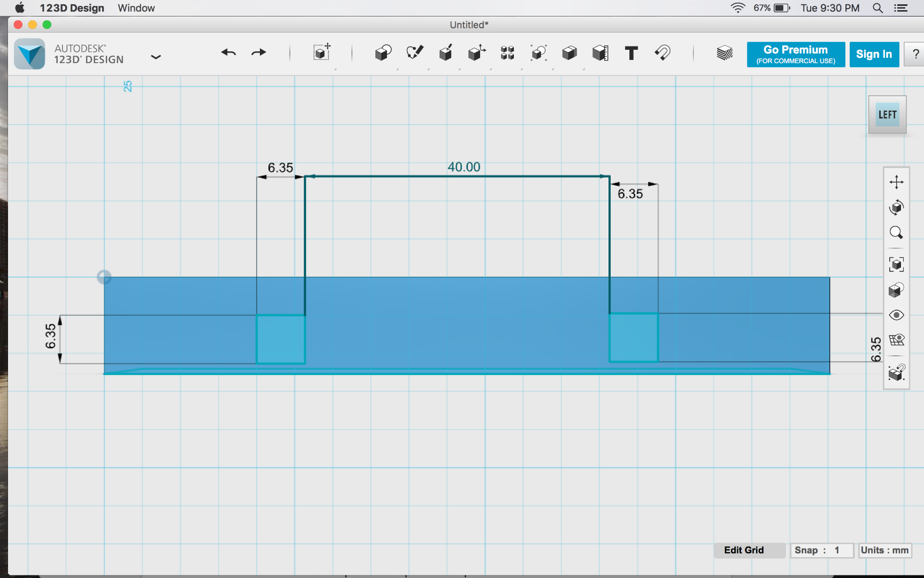Open the 123D Design application dropdown chevron
The height and width of the screenshot is (578, 924).
(156, 57)
